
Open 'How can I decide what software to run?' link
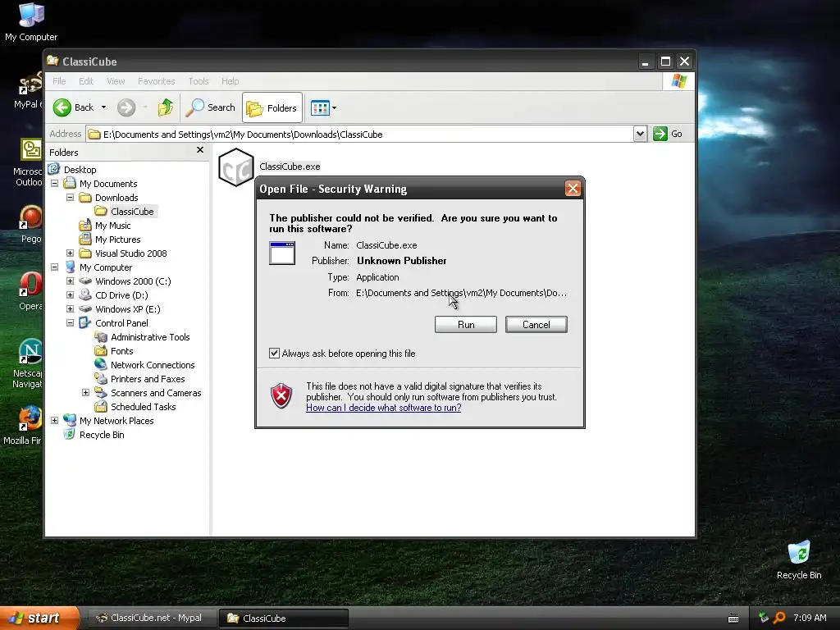click(x=384, y=408)
